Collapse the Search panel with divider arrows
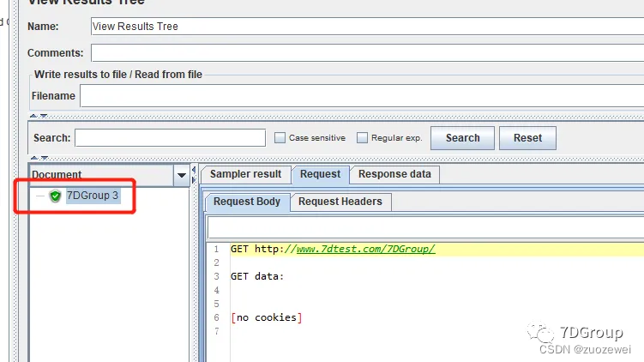644x362 pixels. 34,158
